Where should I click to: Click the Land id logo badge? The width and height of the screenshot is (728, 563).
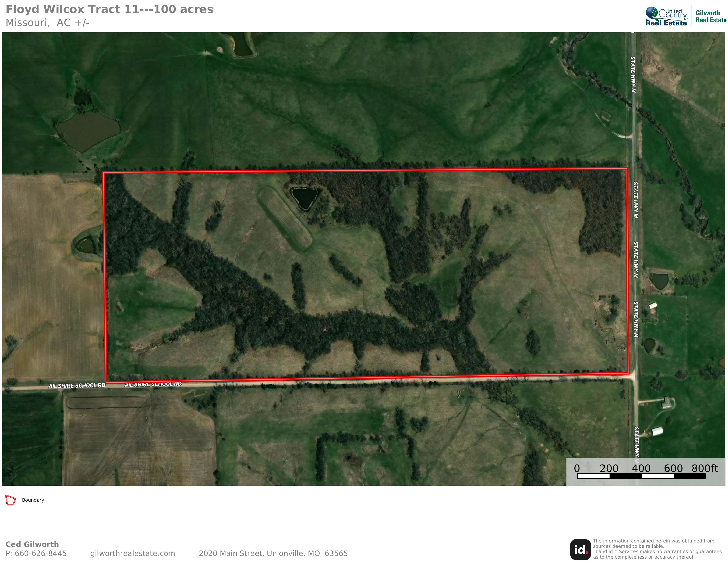click(x=580, y=549)
